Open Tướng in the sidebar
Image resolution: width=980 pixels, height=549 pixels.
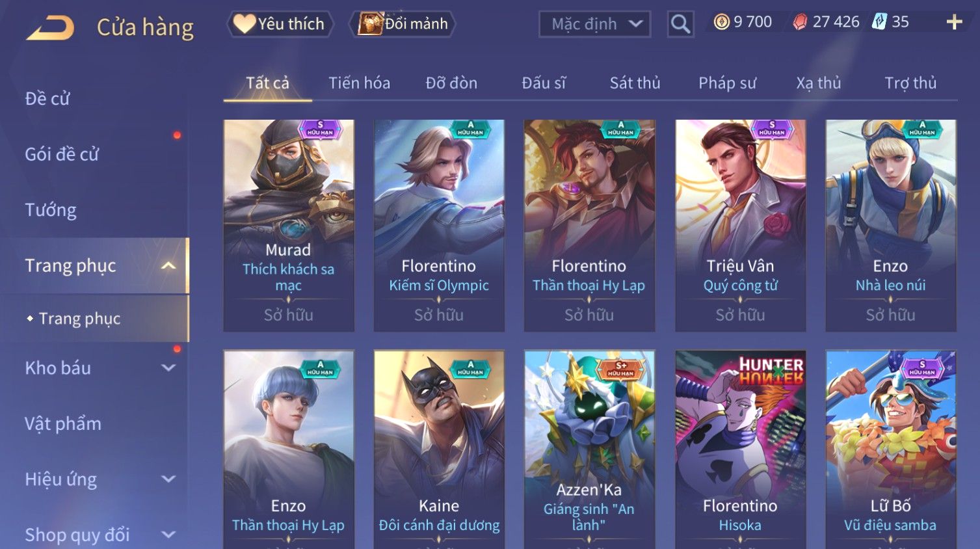tap(51, 210)
